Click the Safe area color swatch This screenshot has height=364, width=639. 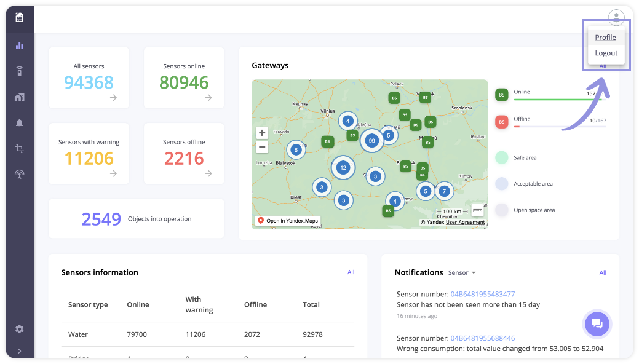click(502, 157)
